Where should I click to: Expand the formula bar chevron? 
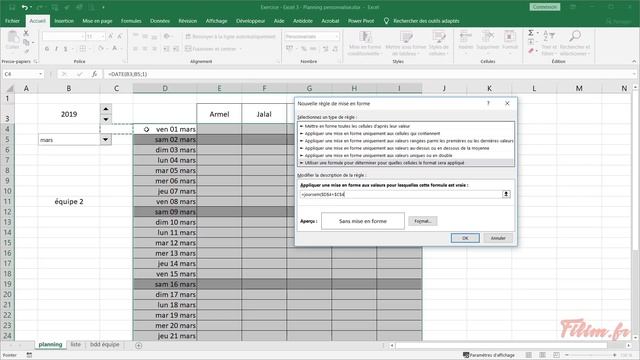click(634, 74)
